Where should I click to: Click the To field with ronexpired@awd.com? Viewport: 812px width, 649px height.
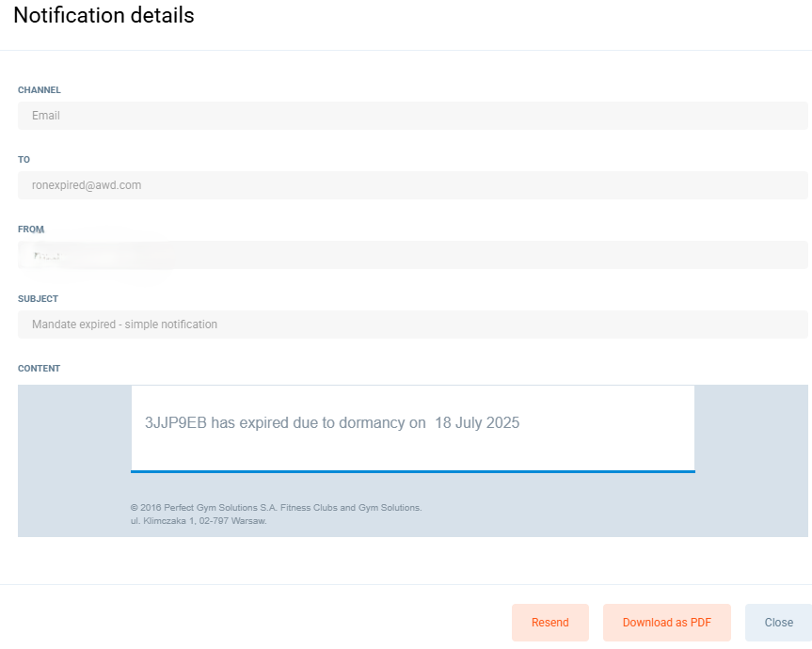[412, 185]
